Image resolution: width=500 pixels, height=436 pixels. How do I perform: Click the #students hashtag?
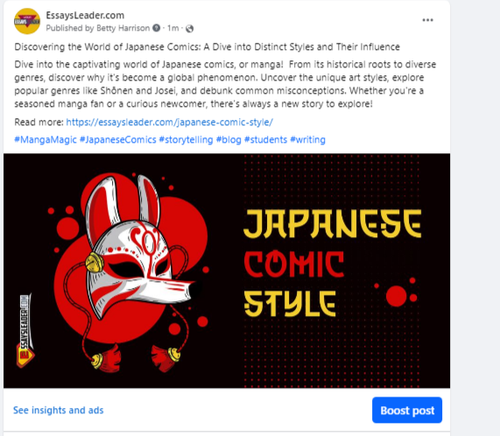266,140
